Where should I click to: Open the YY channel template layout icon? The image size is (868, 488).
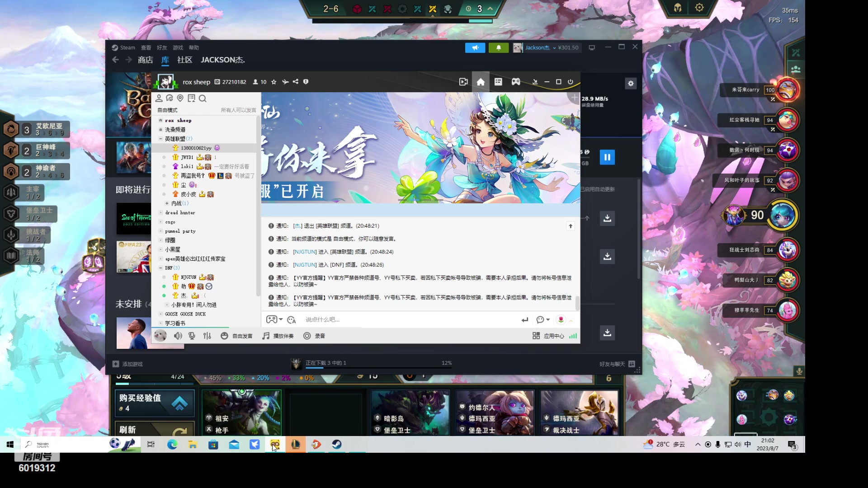[x=498, y=82]
